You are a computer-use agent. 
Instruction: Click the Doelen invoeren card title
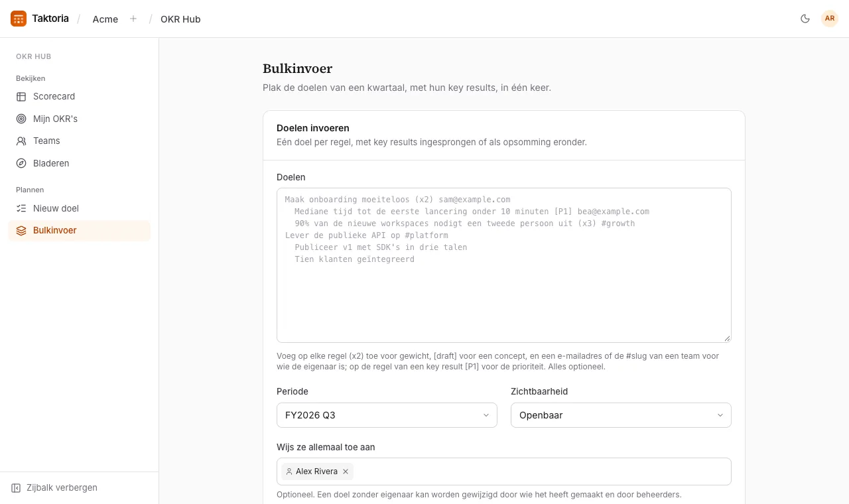click(x=313, y=128)
